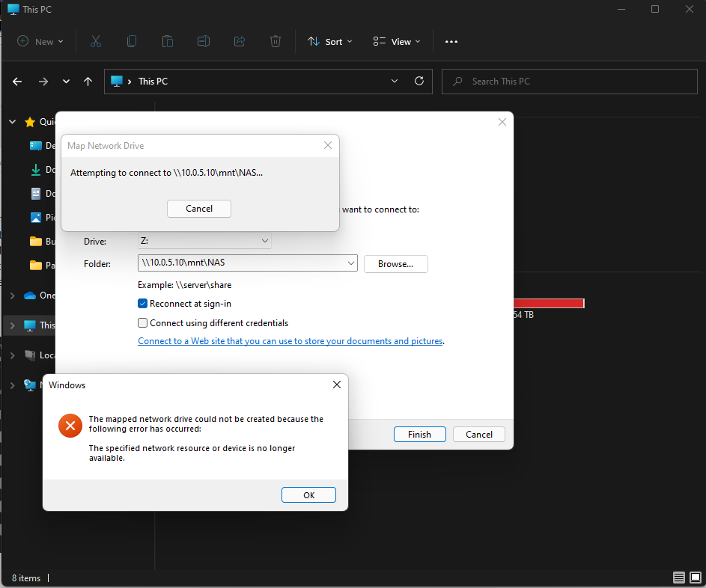Expand the OneDrive tree node
The image size is (706, 588).
click(x=13, y=295)
